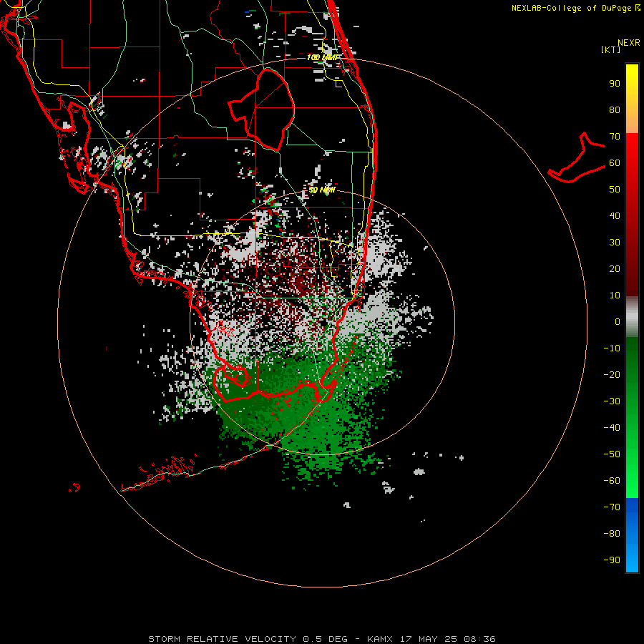
Task: Click the 90 value on the velocity scale
Action: coord(615,84)
